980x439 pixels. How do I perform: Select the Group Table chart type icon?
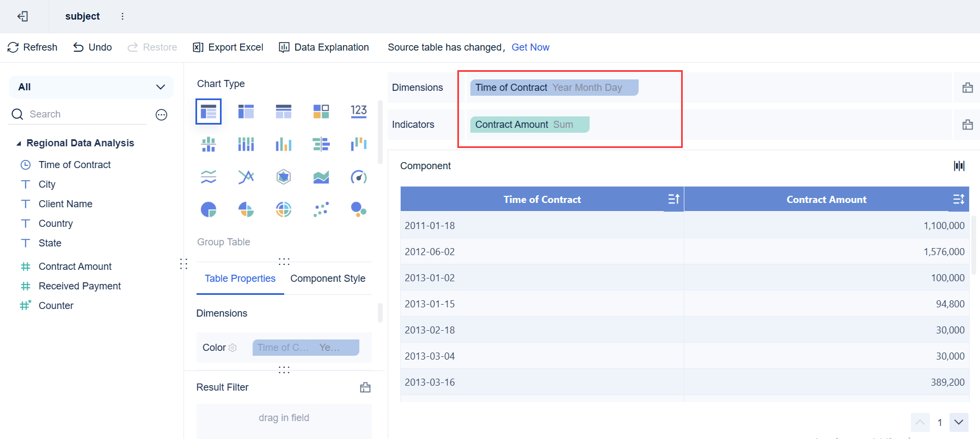pyautogui.click(x=209, y=112)
